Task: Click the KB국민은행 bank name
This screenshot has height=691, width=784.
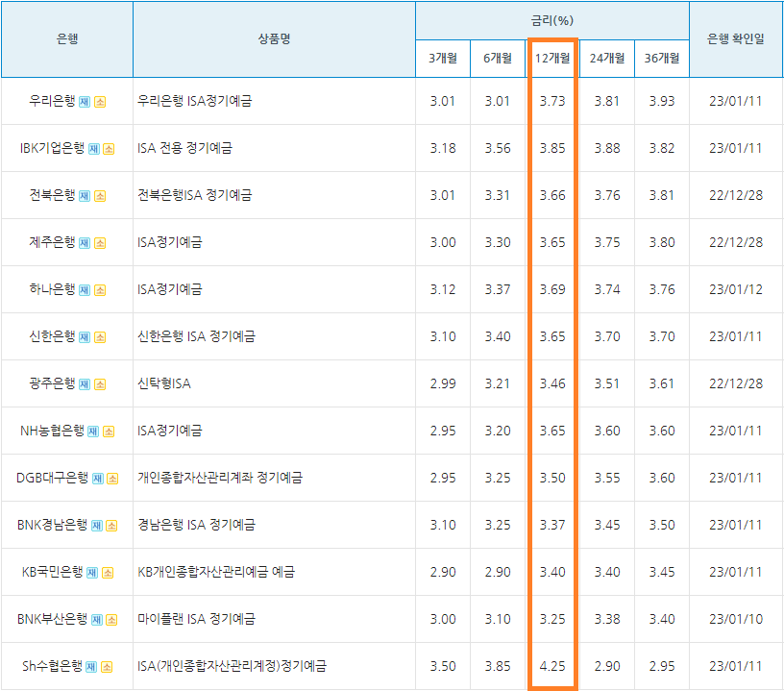Action: tap(52, 572)
